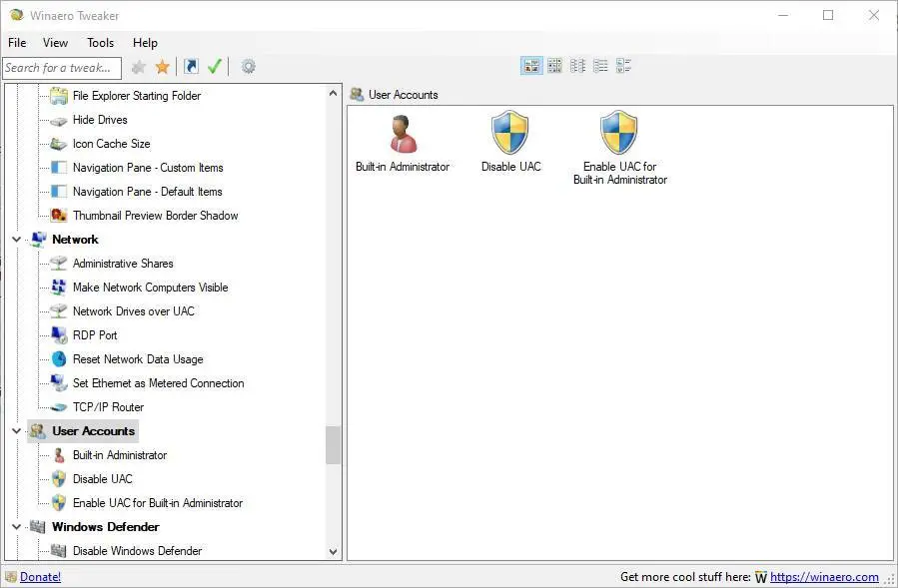Open Enable UAC for Built-in Administrator large icon
This screenshot has width=898, height=588.
[619, 148]
